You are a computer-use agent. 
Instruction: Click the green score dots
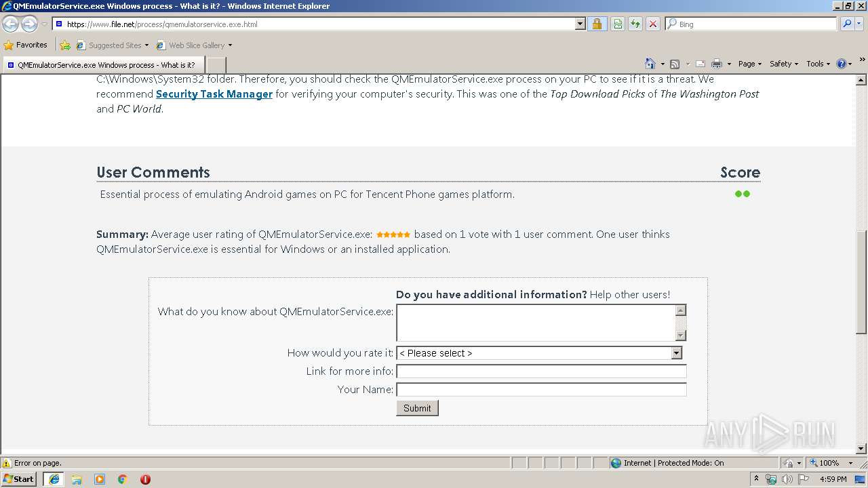[743, 194]
